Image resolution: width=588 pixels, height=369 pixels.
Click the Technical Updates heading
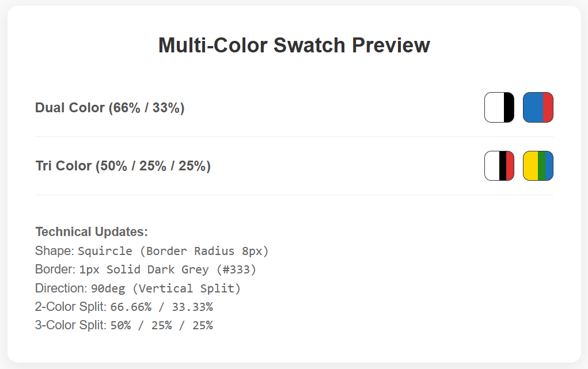coord(92,232)
